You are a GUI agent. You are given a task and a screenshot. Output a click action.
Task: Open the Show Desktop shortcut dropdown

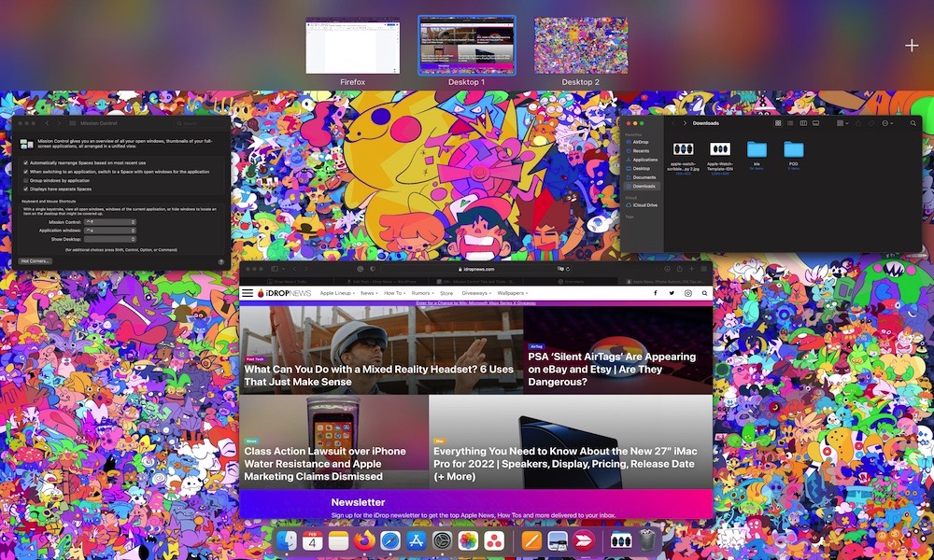pos(110,239)
